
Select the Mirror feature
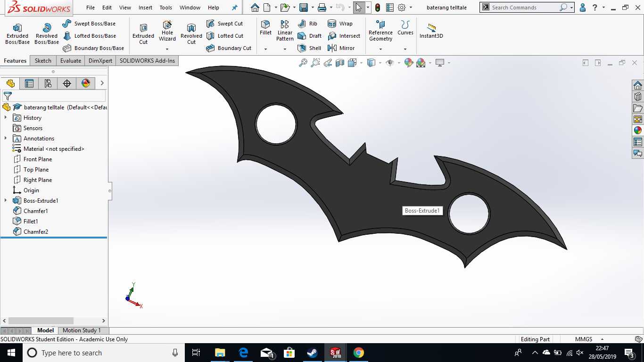tap(341, 48)
